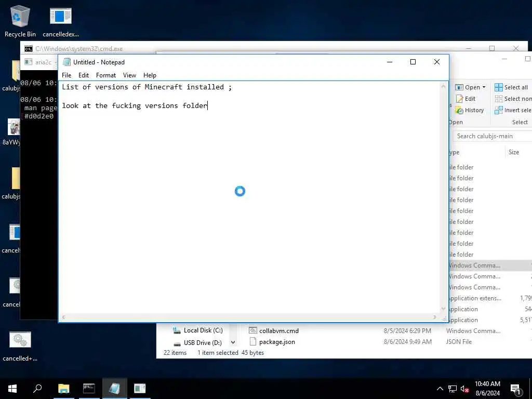The image size is (532, 399).
Task: Select Local Disk (C:) in navigation pane
Action: pos(197,330)
